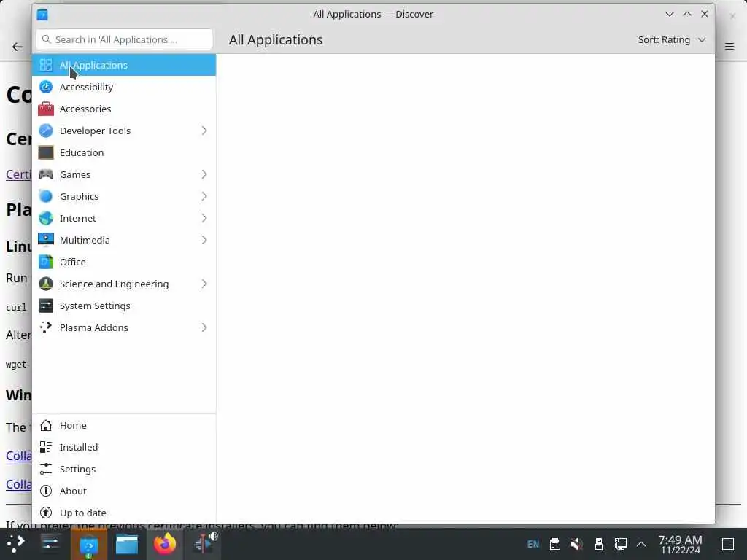This screenshot has height=560, width=747.
Task: Click the Internet globe icon
Action: [x=46, y=218]
